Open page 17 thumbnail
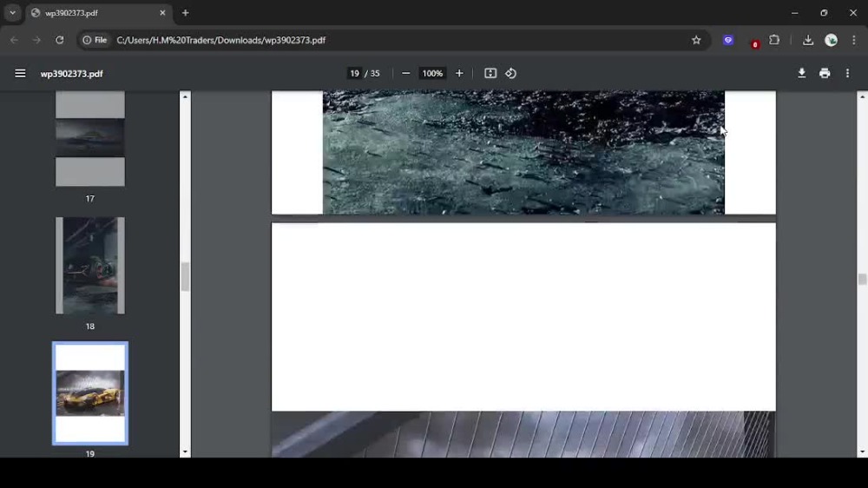Image resolution: width=868 pixels, height=488 pixels. (x=90, y=138)
